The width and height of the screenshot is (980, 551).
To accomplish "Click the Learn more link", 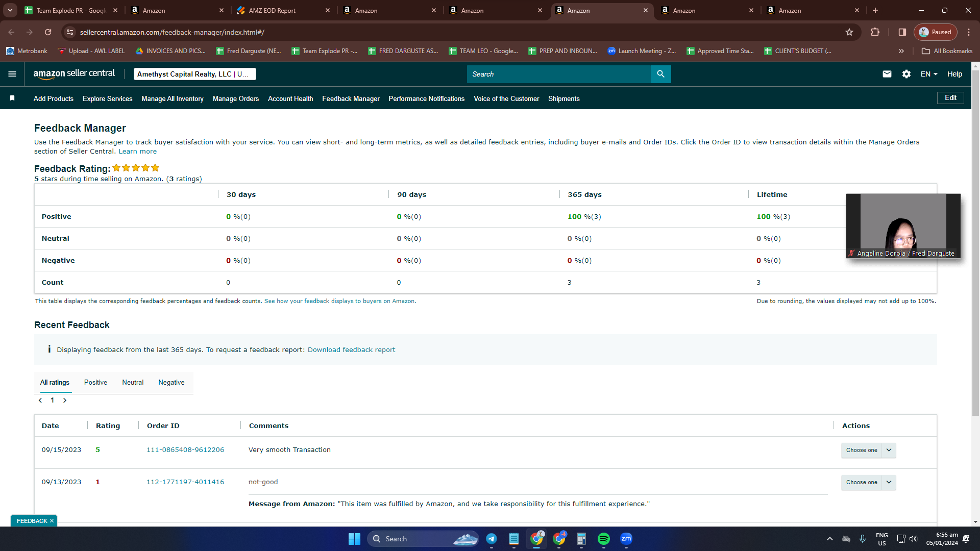I will pyautogui.click(x=138, y=152).
